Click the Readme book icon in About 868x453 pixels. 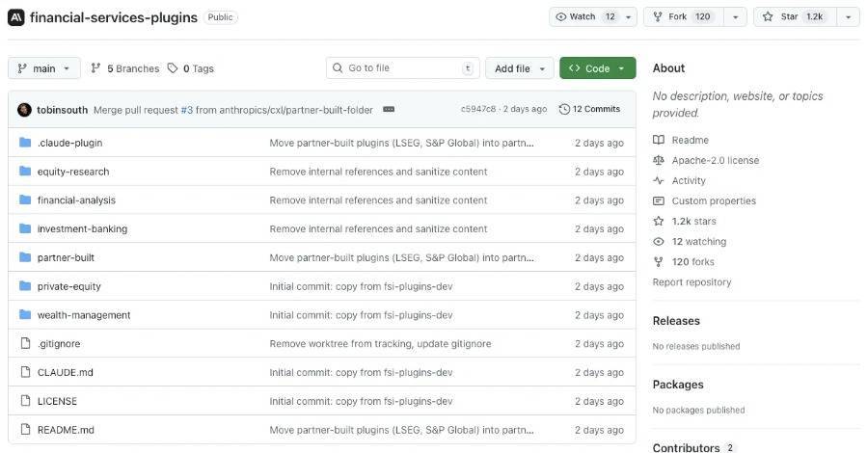tap(659, 141)
